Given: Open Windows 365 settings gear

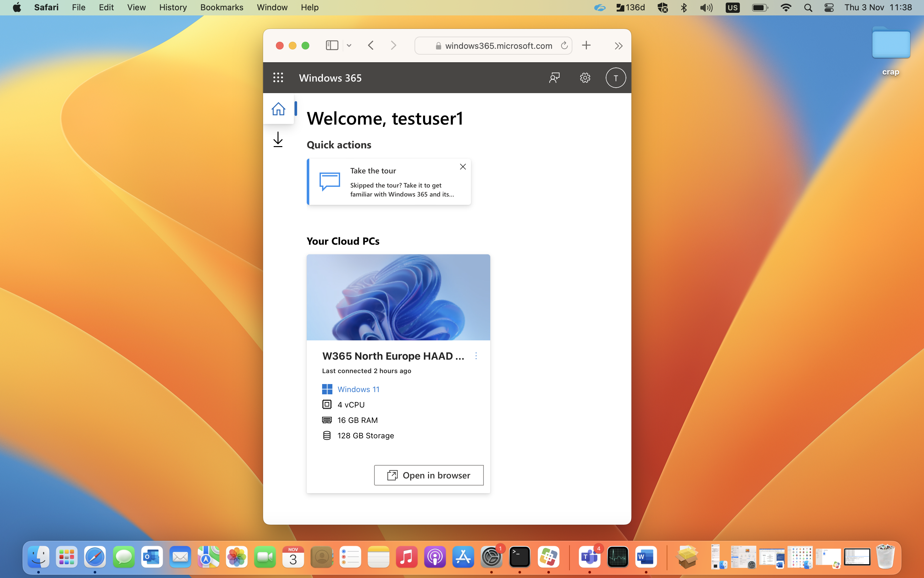Looking at the screenshot, I should 585,78.
